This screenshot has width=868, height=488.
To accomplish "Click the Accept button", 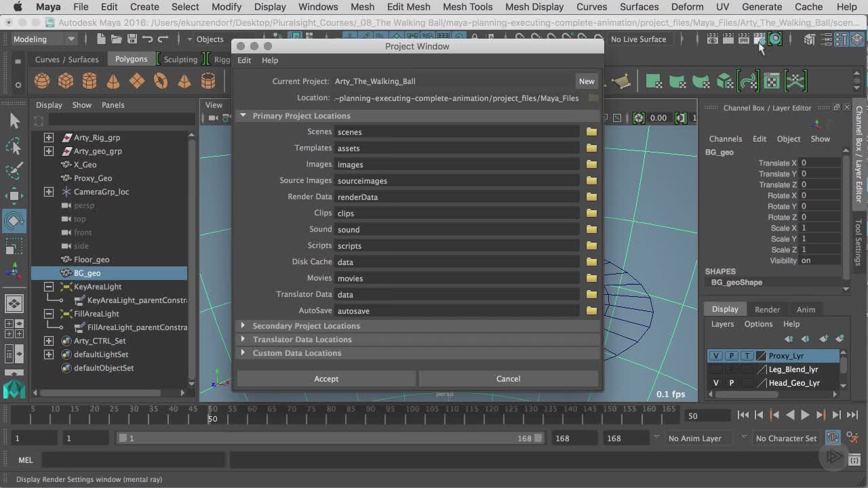I will pos(326,379).
